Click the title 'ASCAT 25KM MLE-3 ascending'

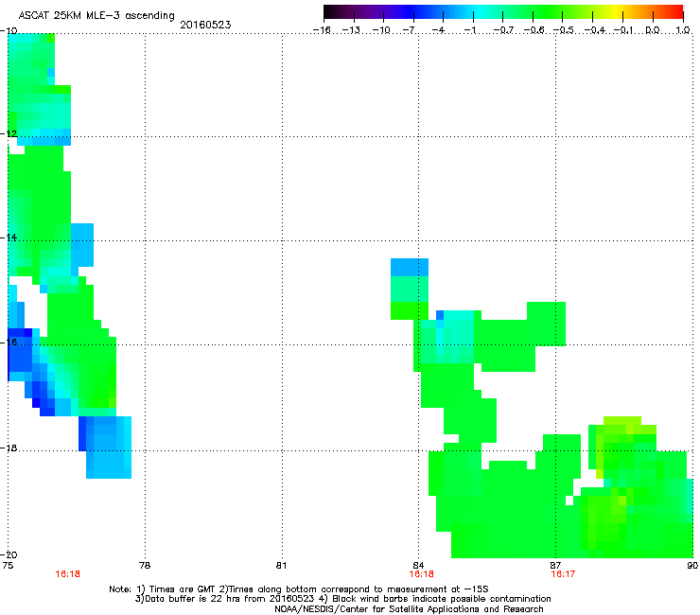coord(96,16)
